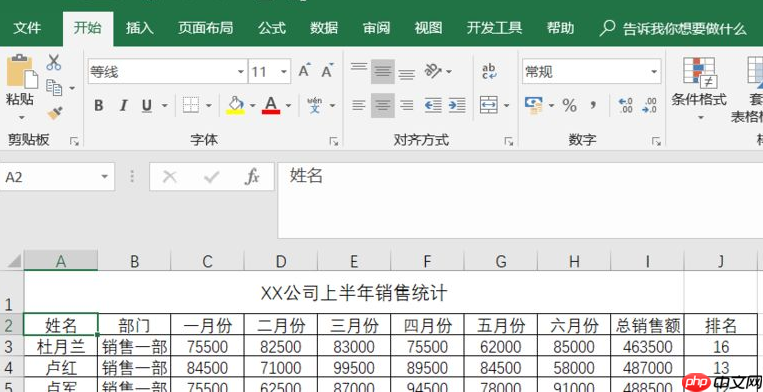The height and width of the screenshot is (392, 763).
Task: Click the phonetic guide wén icon
Action: (x=315, y=105)
